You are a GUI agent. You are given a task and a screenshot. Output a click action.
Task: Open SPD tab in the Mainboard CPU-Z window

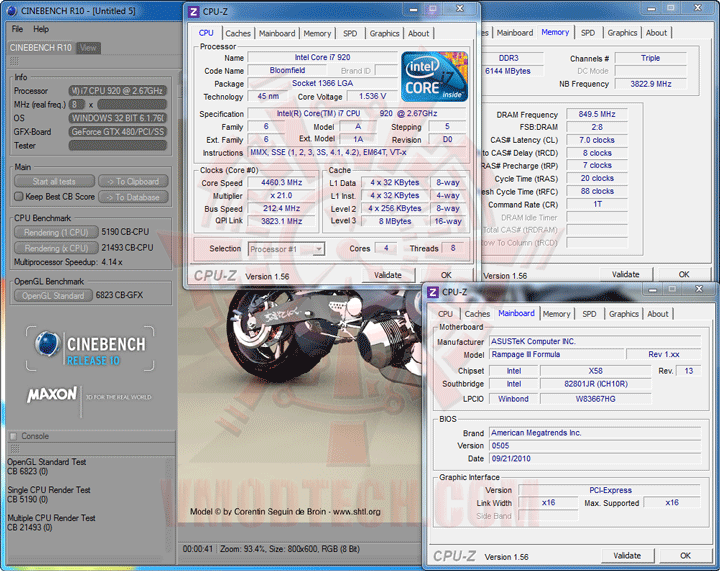click(589, 314)
